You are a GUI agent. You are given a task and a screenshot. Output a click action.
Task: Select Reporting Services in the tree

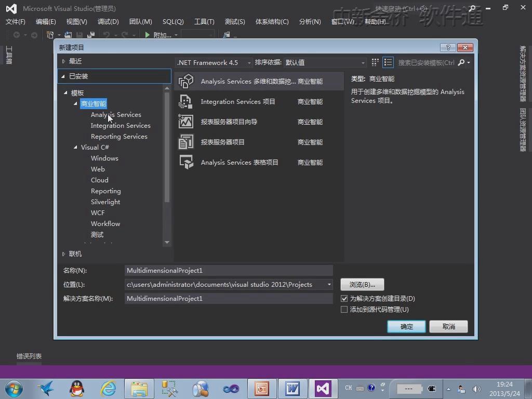click(119, 137)
